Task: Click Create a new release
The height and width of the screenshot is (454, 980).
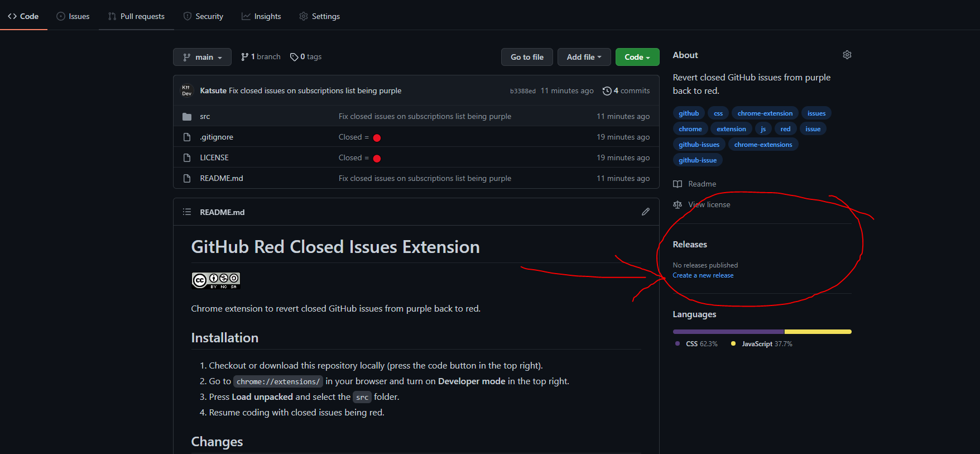Action: pos(703,275)
